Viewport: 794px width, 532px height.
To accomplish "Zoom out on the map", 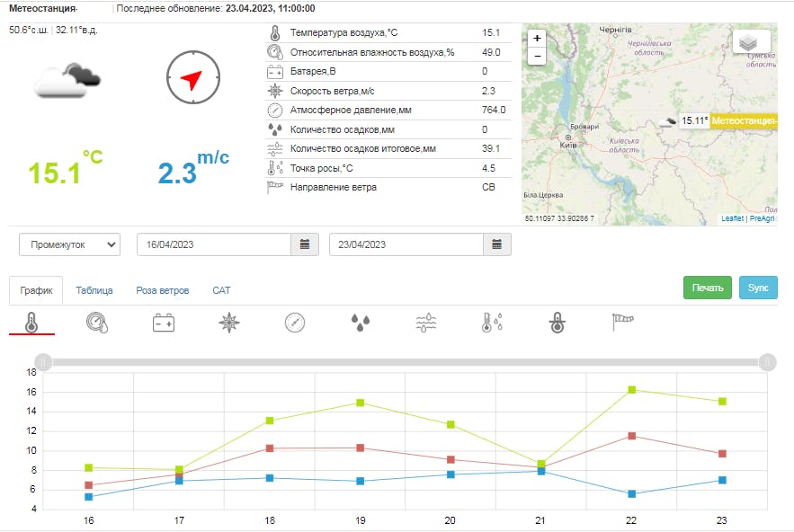I will (x=537, y=56).
